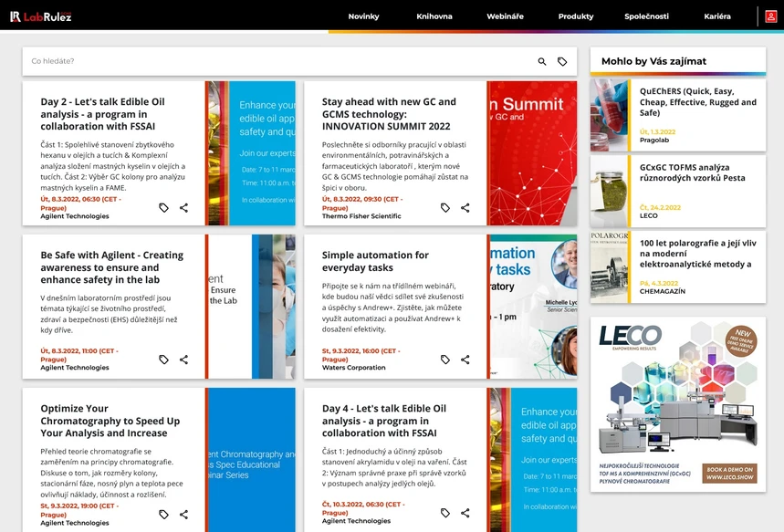Image resolution: width=784 pixels, height=532 pixels.
Task: Open the red account icon top right
Action: [x=772, y=15]
